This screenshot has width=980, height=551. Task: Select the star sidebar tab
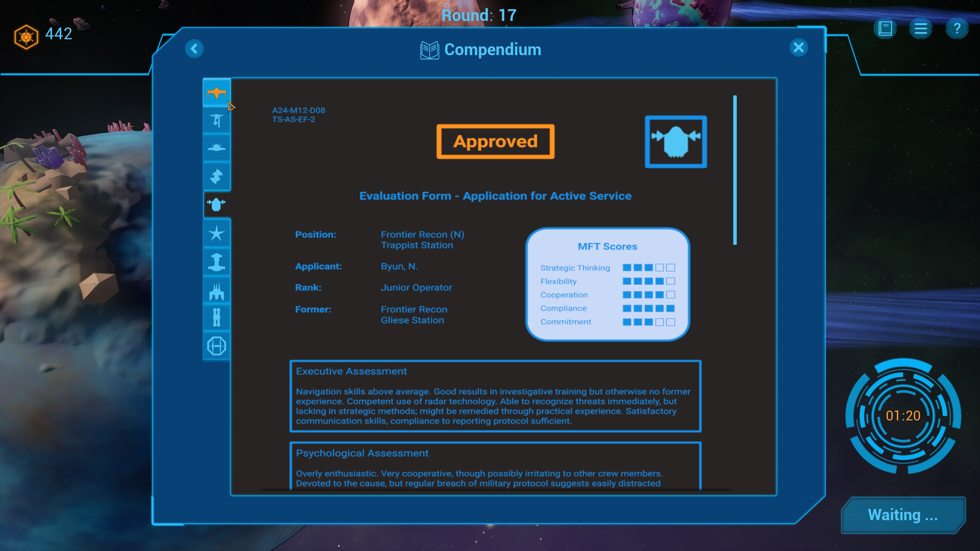[x=216, y=233]
